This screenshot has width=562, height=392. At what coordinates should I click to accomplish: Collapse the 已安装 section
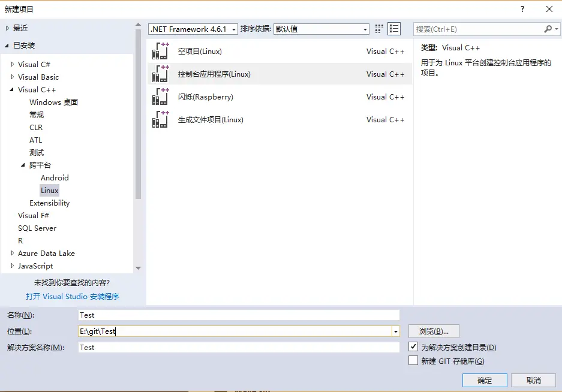[7, 46]
